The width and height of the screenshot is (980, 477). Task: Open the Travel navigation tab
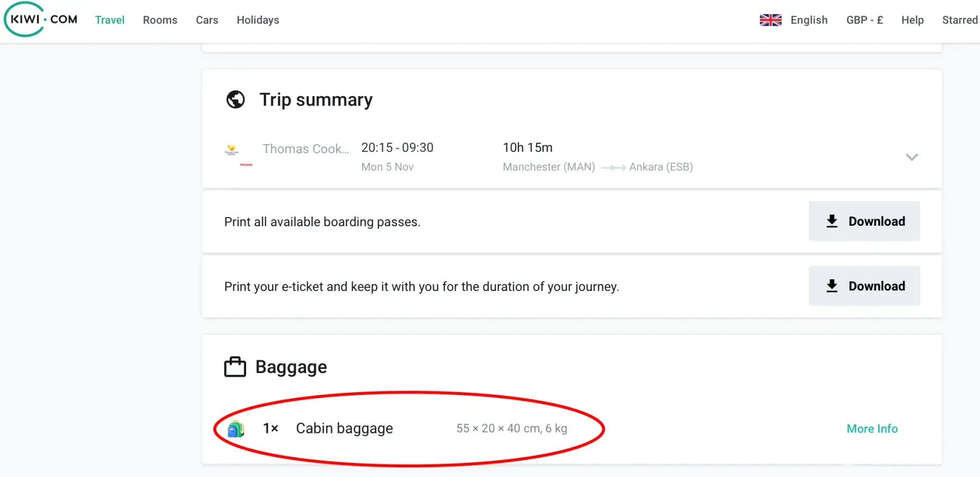click(109, 20)
